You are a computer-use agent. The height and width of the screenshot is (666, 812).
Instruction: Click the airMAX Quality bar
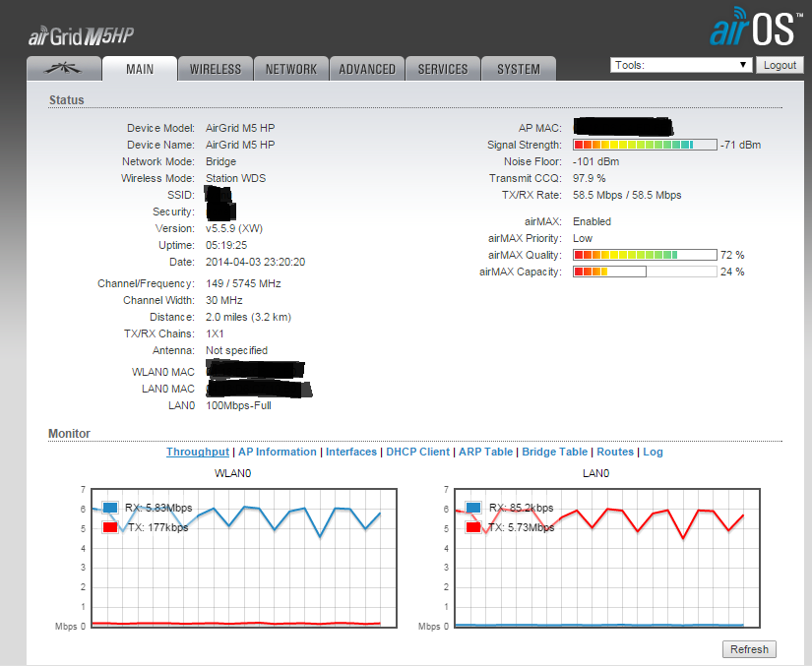coord(645,255)
